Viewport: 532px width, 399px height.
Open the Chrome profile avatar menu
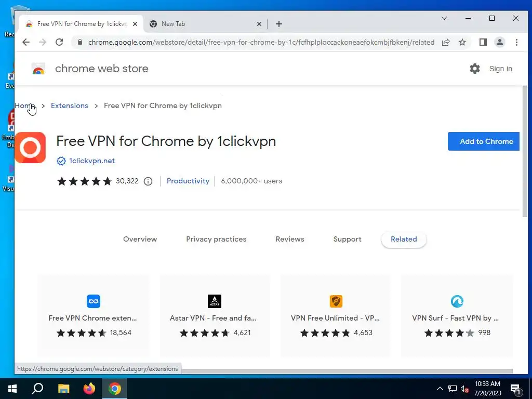click(499, 42)
